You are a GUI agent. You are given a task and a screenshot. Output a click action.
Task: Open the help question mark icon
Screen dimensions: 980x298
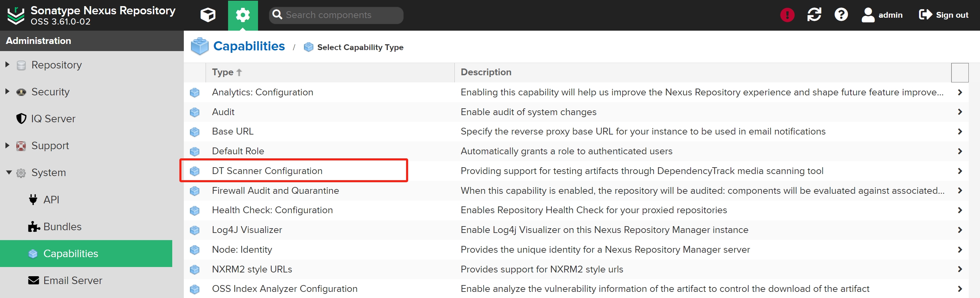click(x=841, y=15)
